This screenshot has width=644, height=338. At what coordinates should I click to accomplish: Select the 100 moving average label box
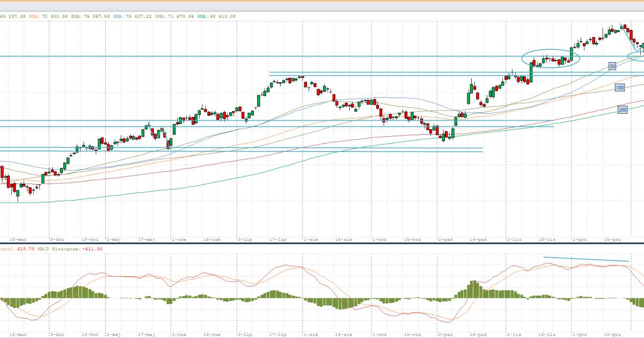(x=619, y=87)
